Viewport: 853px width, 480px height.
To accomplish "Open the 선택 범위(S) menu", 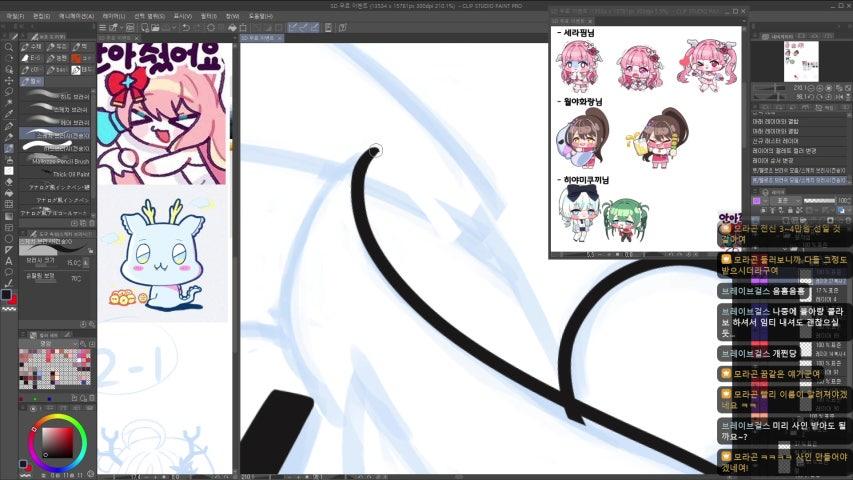I will 150,16.
